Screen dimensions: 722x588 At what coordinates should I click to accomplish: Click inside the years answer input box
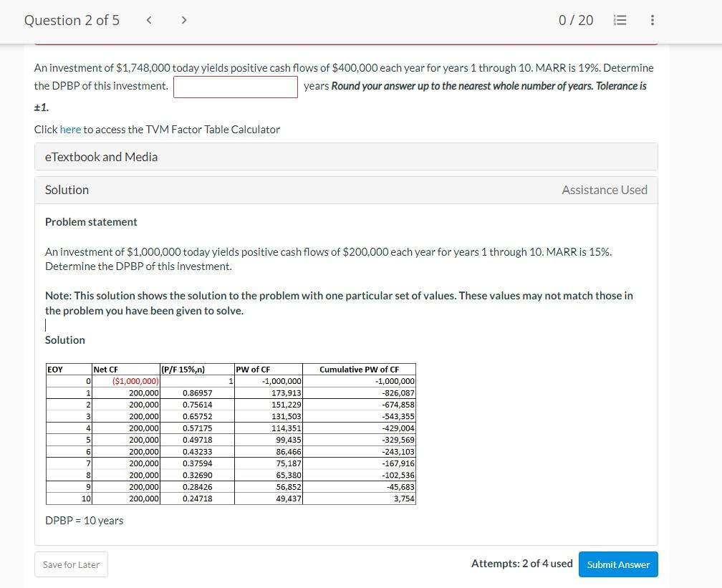coord(236,87)
